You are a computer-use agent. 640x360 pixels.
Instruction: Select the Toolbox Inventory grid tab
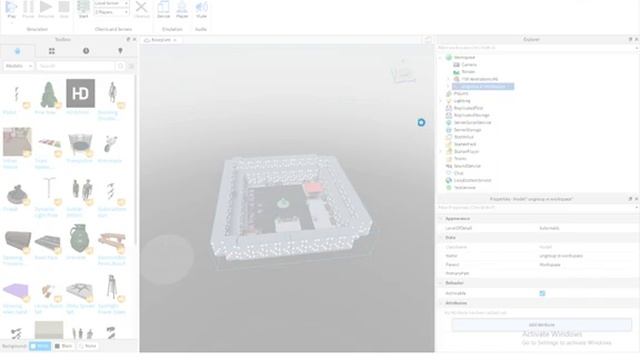pos(51,51)
